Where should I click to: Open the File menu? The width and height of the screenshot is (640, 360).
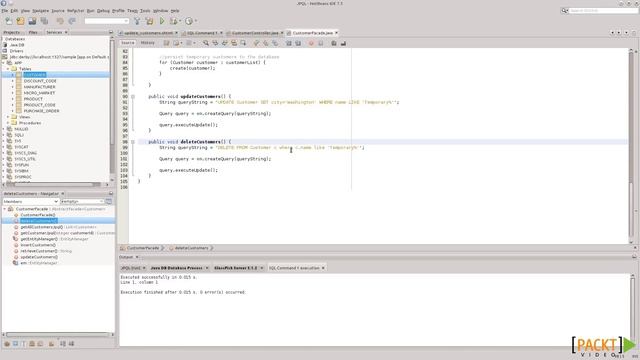(x=4, y=11)
